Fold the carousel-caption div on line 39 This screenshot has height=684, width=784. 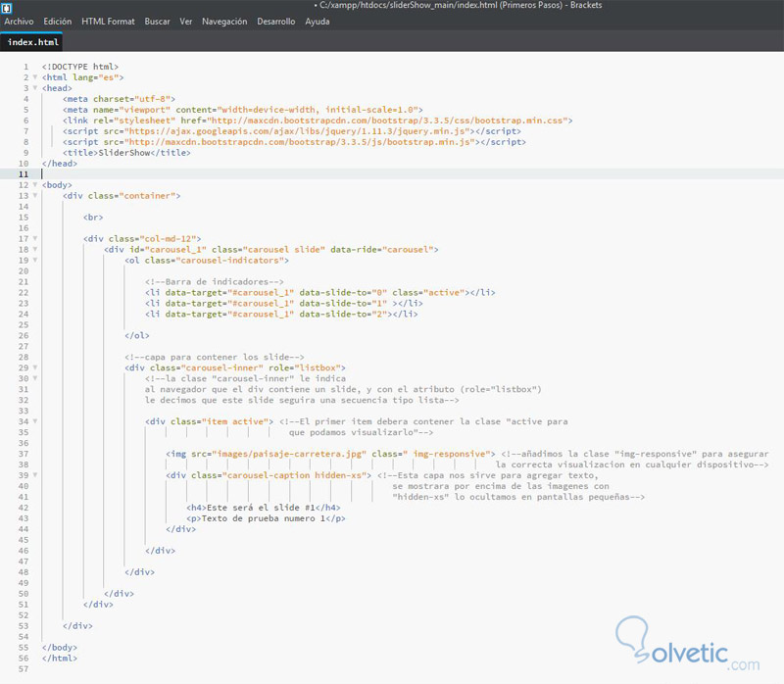point(33,475)
